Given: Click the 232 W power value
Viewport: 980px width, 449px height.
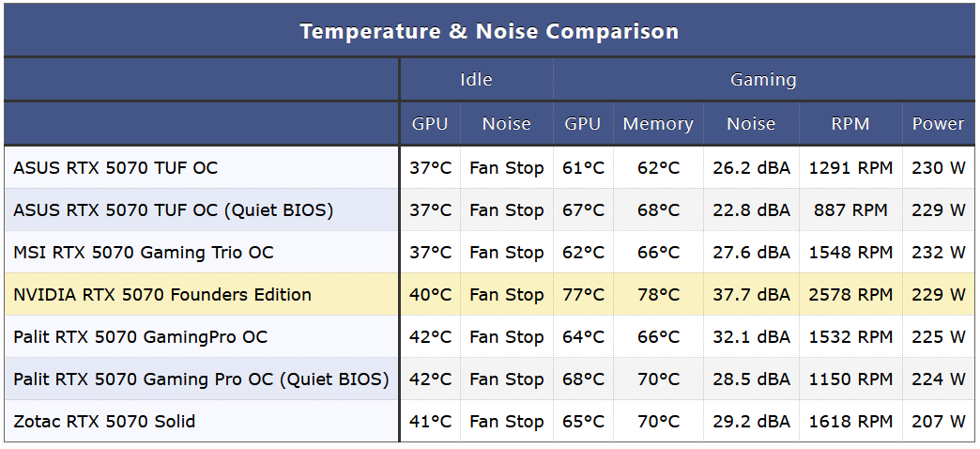Looking at the screenshot, I should point(938,253).
